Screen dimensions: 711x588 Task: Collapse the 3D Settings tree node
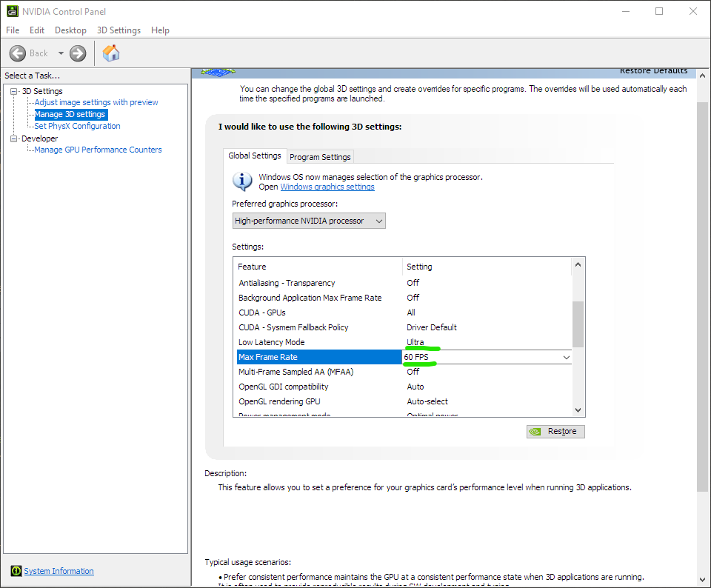click(14, 91)
